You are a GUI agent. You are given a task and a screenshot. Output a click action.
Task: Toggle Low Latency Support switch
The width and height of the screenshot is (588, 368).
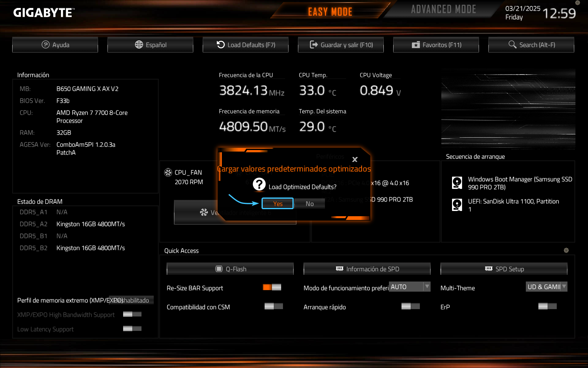point(132,329)
